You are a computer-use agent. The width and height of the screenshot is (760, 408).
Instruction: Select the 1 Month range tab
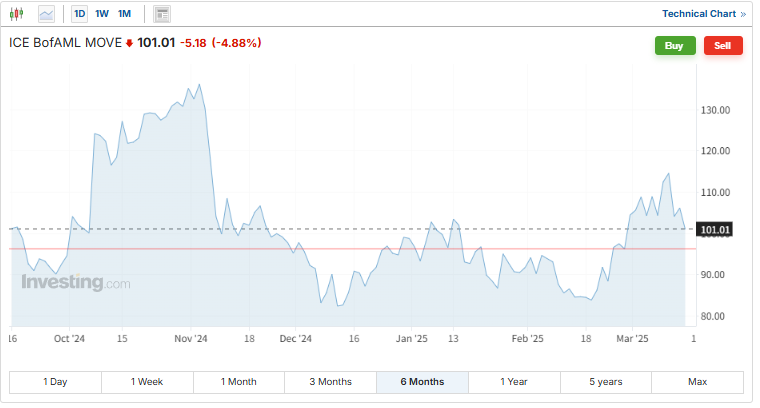tap(238, 382)
